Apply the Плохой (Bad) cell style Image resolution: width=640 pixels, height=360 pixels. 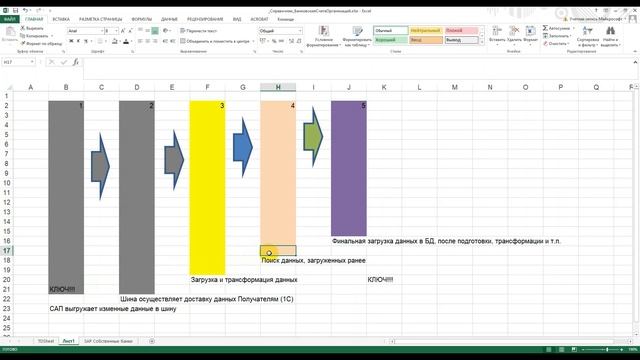coord(461,31)
